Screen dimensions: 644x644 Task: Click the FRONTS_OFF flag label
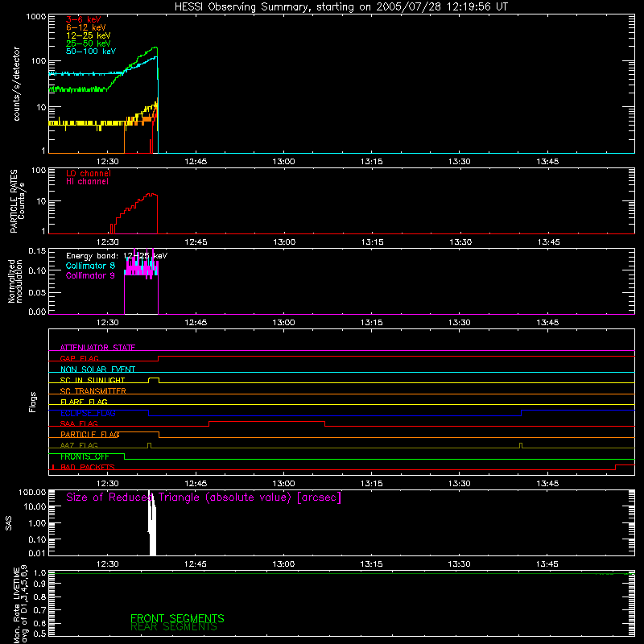[x=85, y=456]
